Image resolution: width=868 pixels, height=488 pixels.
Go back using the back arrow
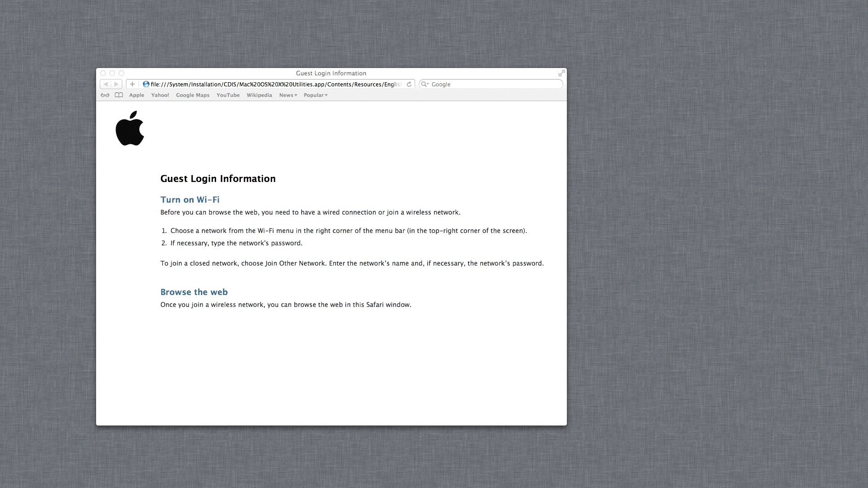pos(106,84)
